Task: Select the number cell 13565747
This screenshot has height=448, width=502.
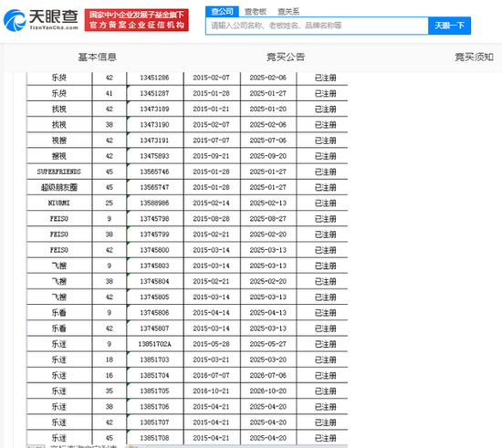Action: 155,188
